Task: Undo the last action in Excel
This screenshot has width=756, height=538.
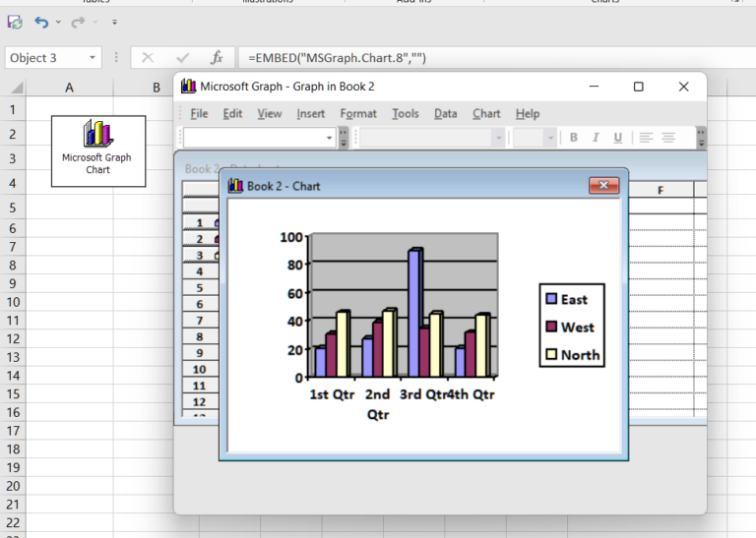Action: click(x=41, y=23)
